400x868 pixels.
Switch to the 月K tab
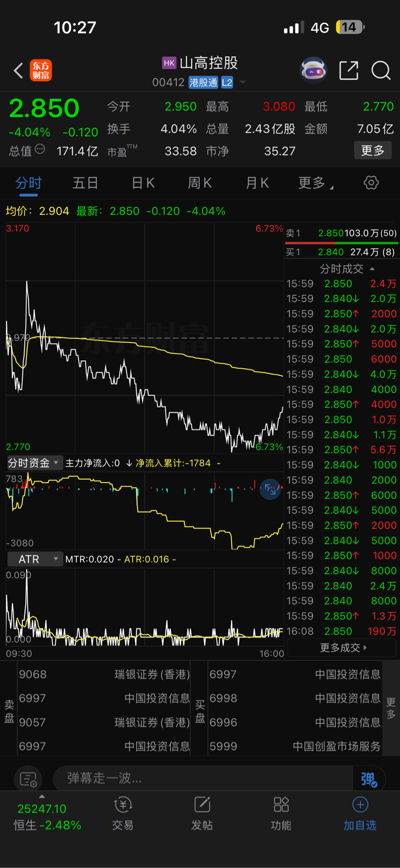(x=257, y=183)
